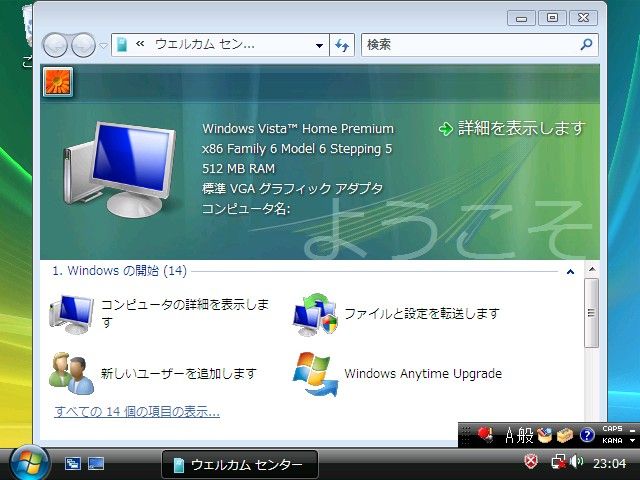640x480 pixels.
Task: Open the volume speaker tray icon
Action: pyautogui.click(x=577, y=463)
